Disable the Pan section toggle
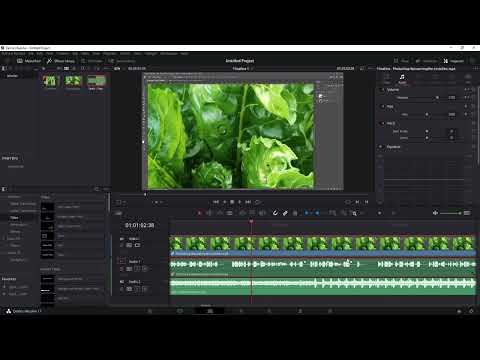Viewport: 480px width, 360px height. (x=382, y=107)
